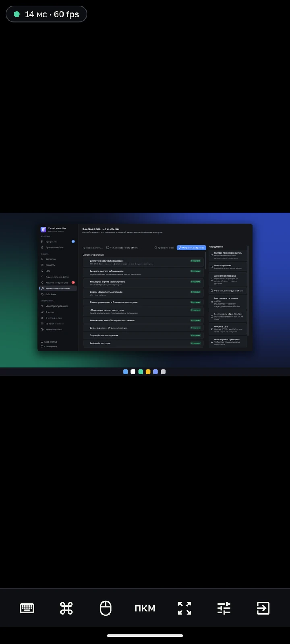Select Панель управления и Параметры недоступны row

tap(143, 302)
